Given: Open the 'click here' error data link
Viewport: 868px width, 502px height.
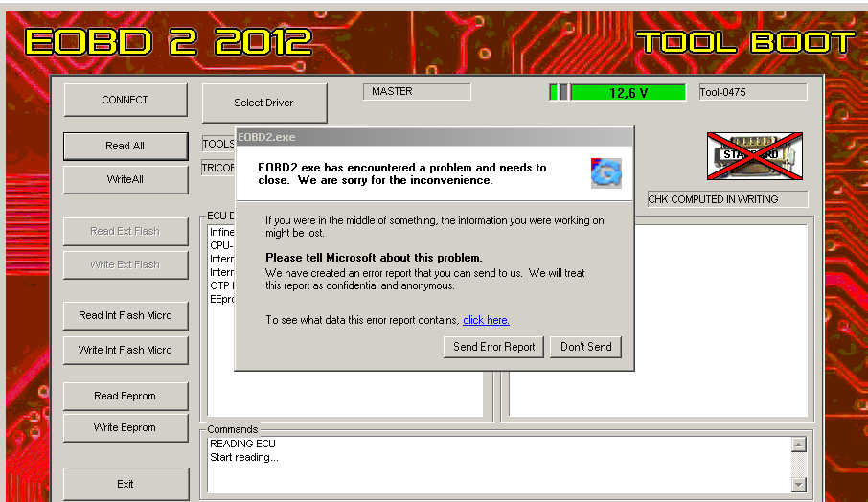Looking at the screenshot, I should click(486, 320).
